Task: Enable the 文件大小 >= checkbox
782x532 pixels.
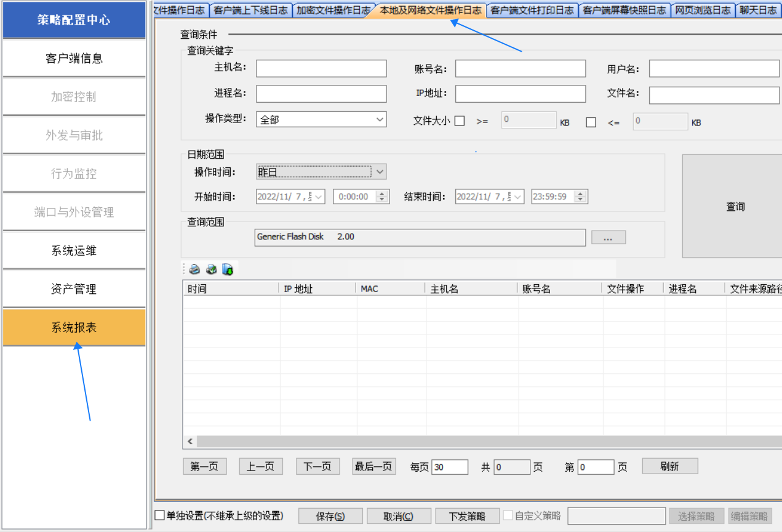Action: click(460, 122)
